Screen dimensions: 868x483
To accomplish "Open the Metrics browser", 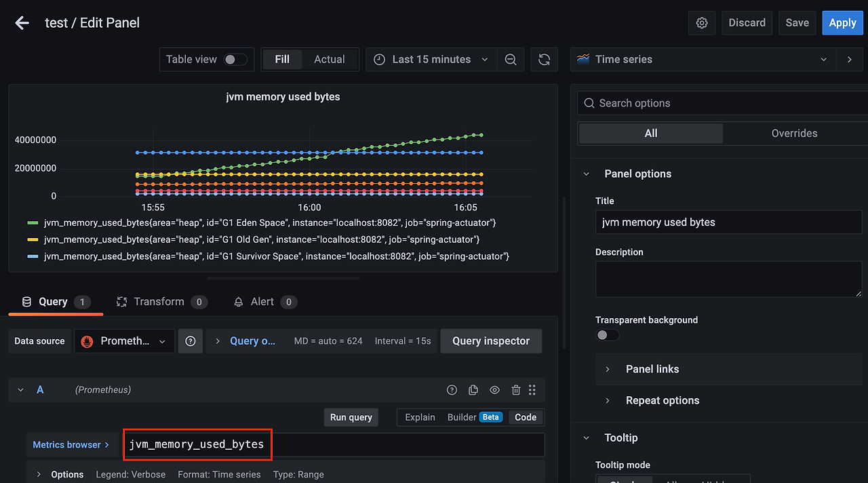I will pyautogui.click(x=71, y=445).
